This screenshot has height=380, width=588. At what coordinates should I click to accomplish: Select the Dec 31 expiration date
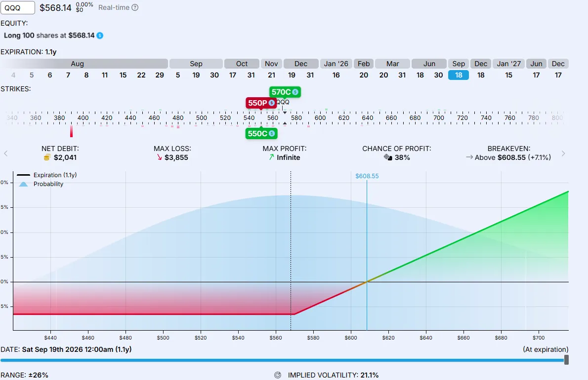310,75
